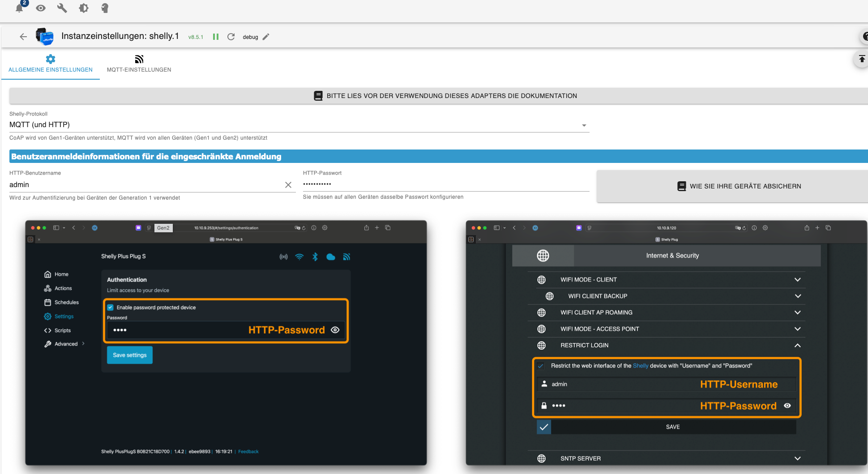This screenshot has height=474, width=868.
Task: Click the eye icon in the top toolbar
Action: (x=41, y=8)
